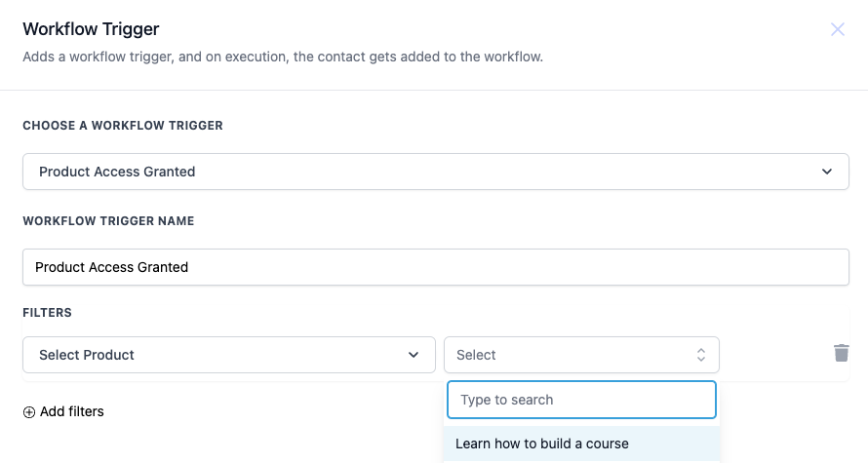868x463 pixels.
Task: Delete the filter using trash icon
Action: 841,353
